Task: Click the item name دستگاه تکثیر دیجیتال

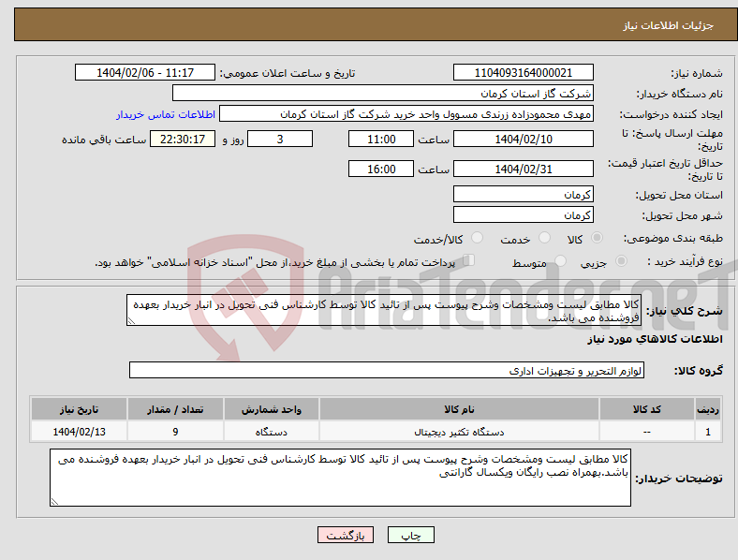Action: 459,432
